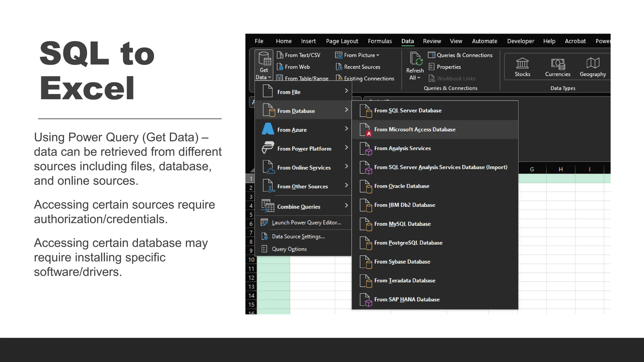Expand the Combine Queries submenu
644x362 pixels.
303,206
